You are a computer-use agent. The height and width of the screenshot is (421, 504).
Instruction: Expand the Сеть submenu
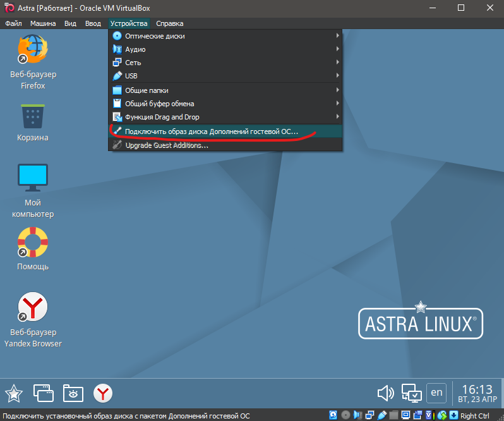tap(225, 63)
